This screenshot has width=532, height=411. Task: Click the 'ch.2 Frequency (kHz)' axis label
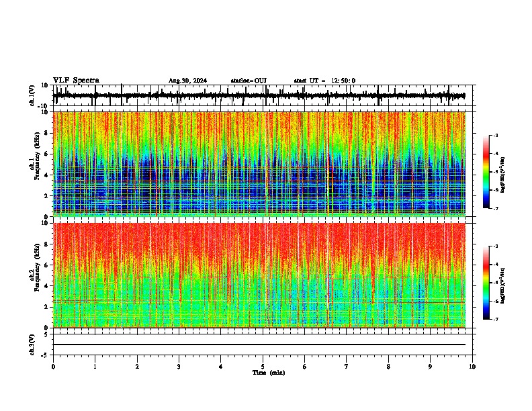pyautogui.click(x=35, y=267)
